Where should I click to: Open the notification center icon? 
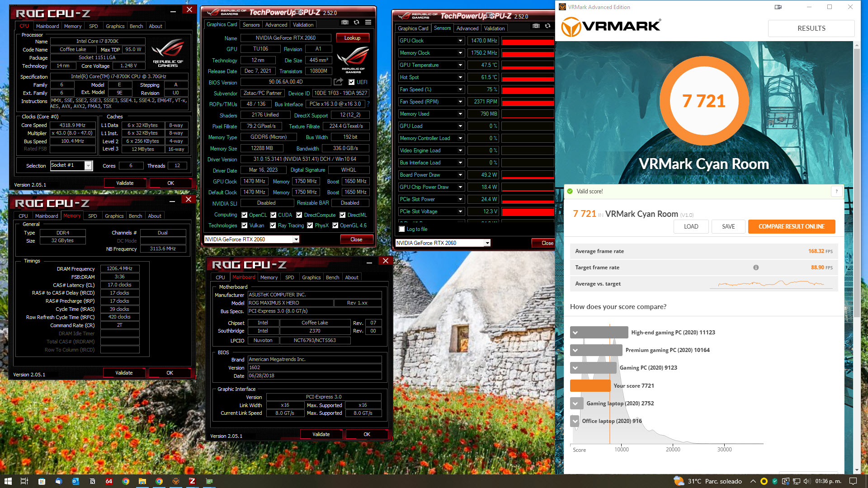pos(853,481)
